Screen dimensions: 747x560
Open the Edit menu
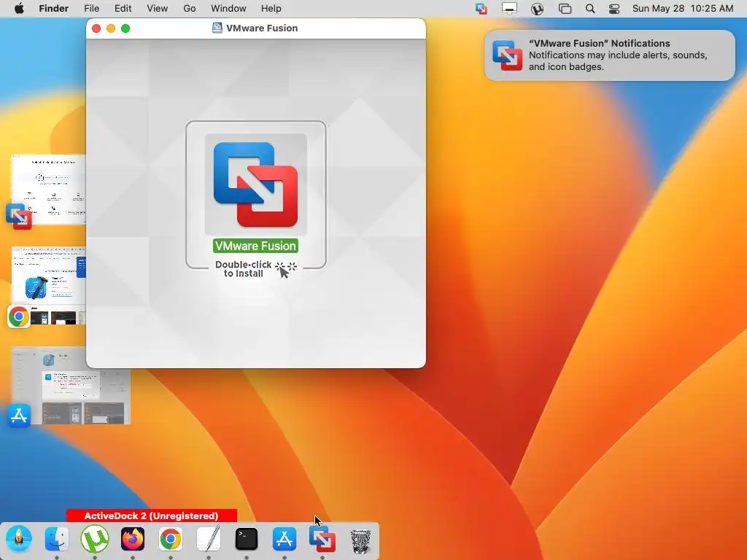[123, 8]
